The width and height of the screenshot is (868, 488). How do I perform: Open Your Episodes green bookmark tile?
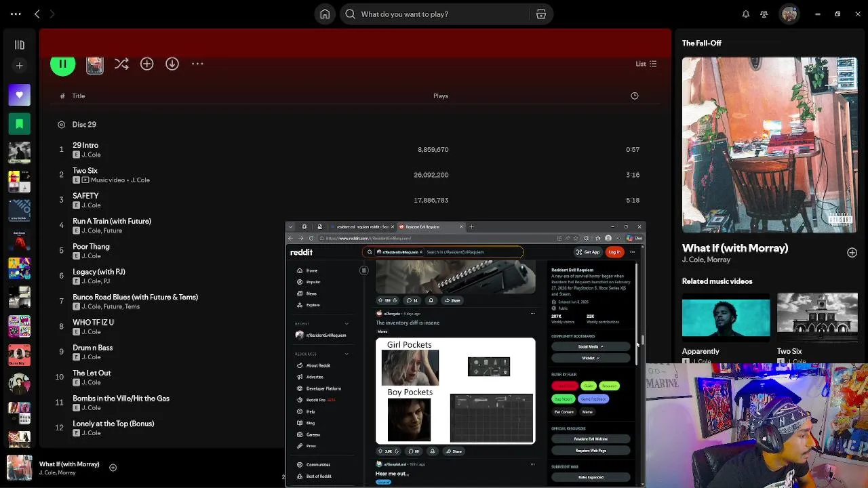[x=19, y=124]
